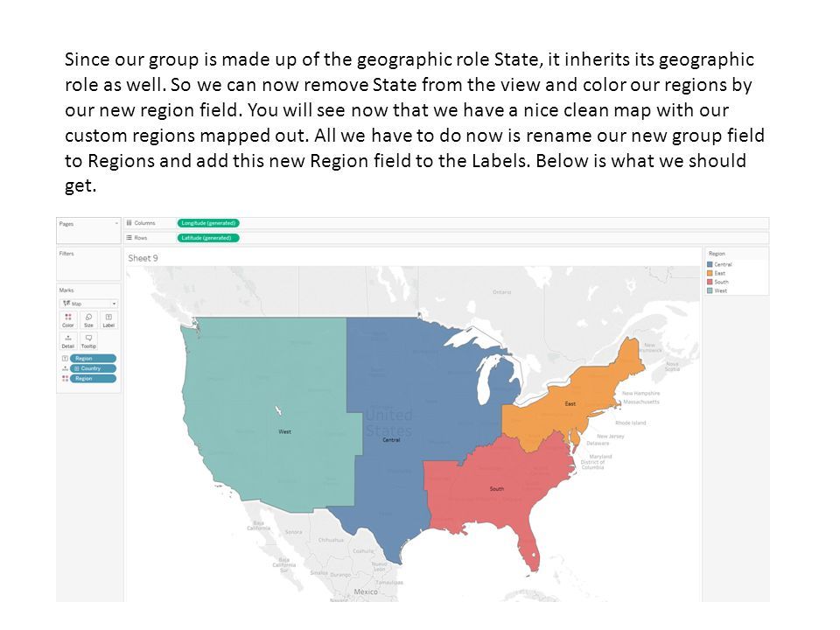Select the Latitude (generated) pill

[x=208, y=238]
